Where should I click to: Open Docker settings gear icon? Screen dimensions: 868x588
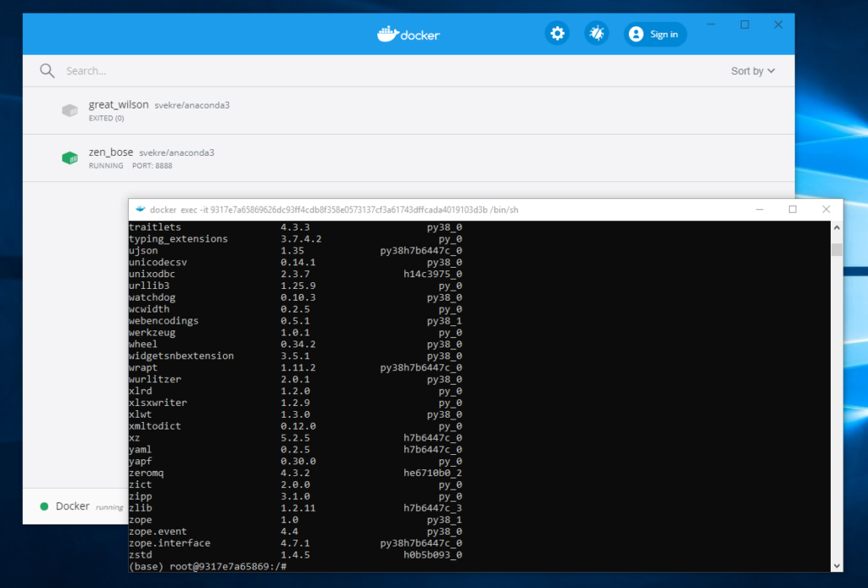point(557,34)
